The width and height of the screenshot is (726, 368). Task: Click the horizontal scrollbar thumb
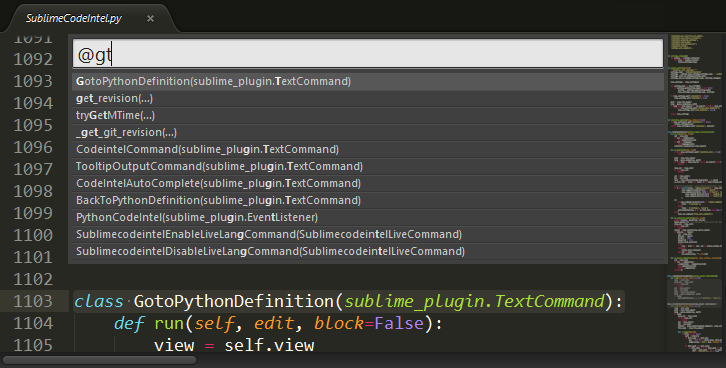pos(99,360)
